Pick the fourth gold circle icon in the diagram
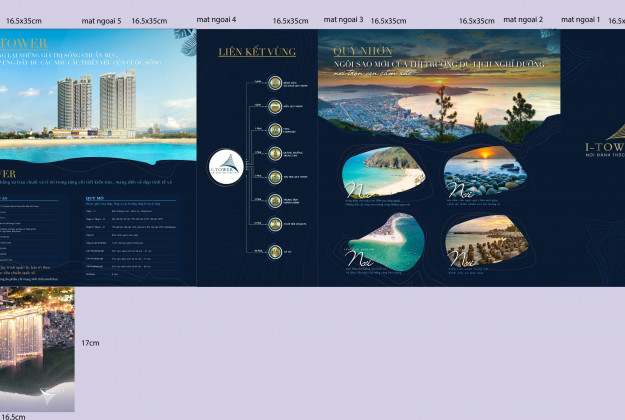 click(274, 153)
